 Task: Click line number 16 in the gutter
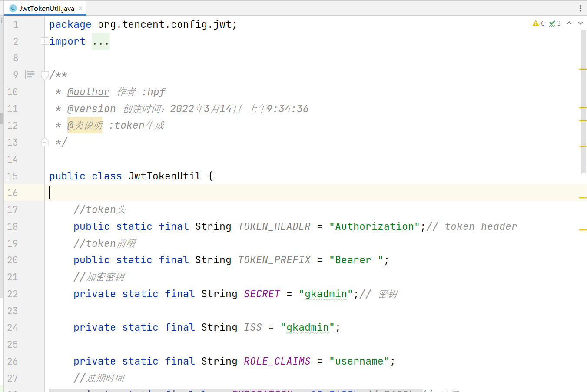[x=13, y=193]
